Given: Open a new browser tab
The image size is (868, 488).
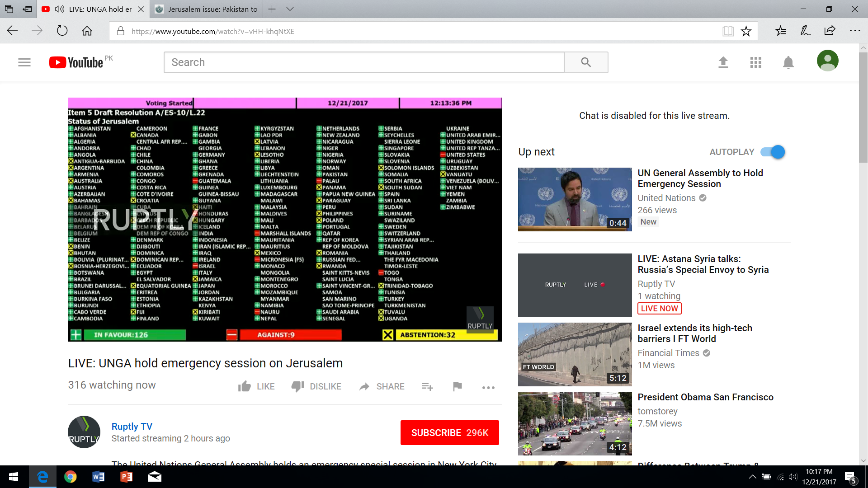Looking at the screenshot, I should [272, 9].
